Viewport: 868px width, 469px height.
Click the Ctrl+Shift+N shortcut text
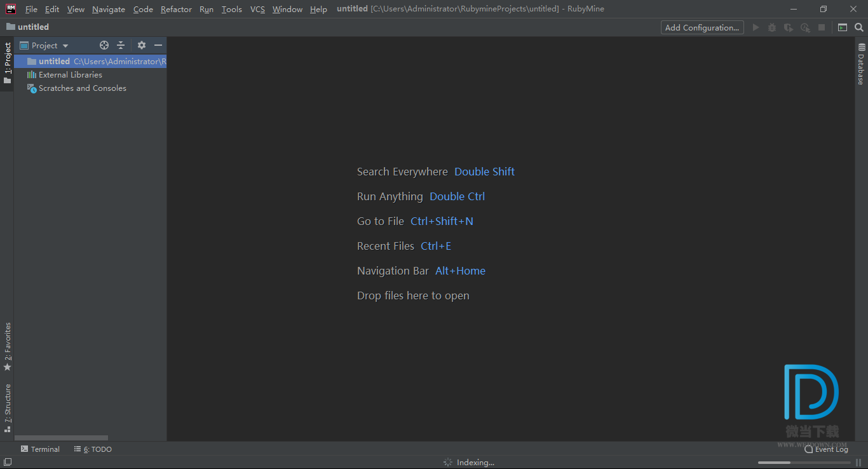pos(442,221)
